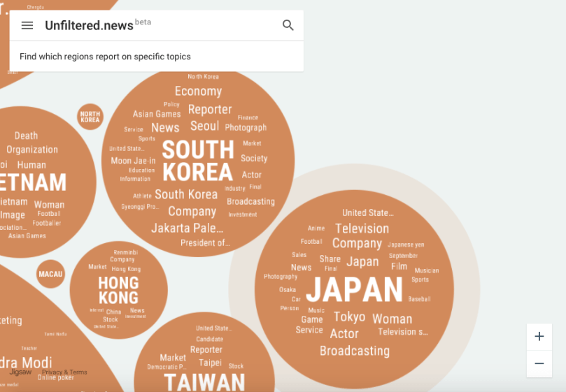Choose the Seoul topic in South Korea

pyautogui.click(x=204, y=126)
